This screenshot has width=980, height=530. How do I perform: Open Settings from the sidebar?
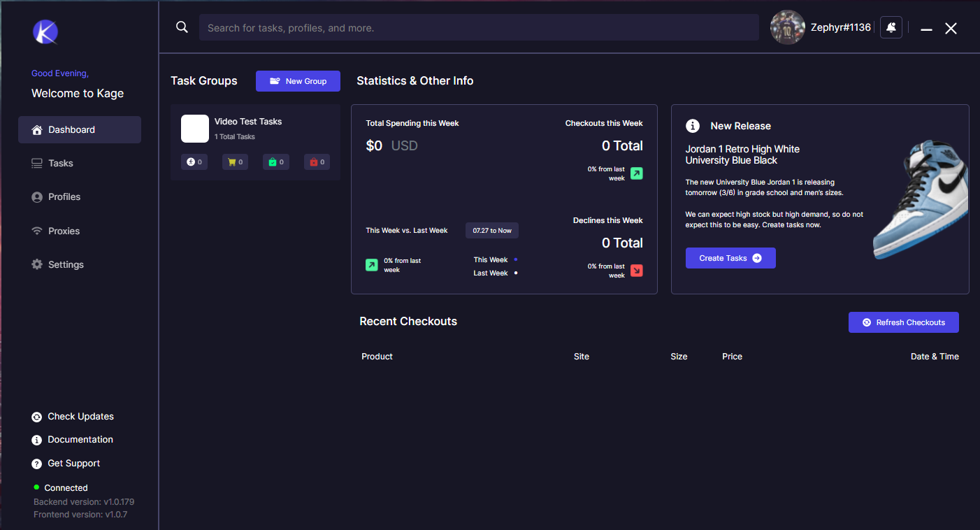pyautogui.click(x=66, y=265)
